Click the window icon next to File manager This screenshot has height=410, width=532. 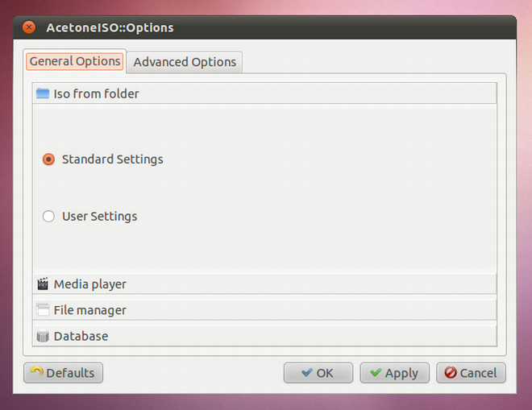[x=43, y=309]
